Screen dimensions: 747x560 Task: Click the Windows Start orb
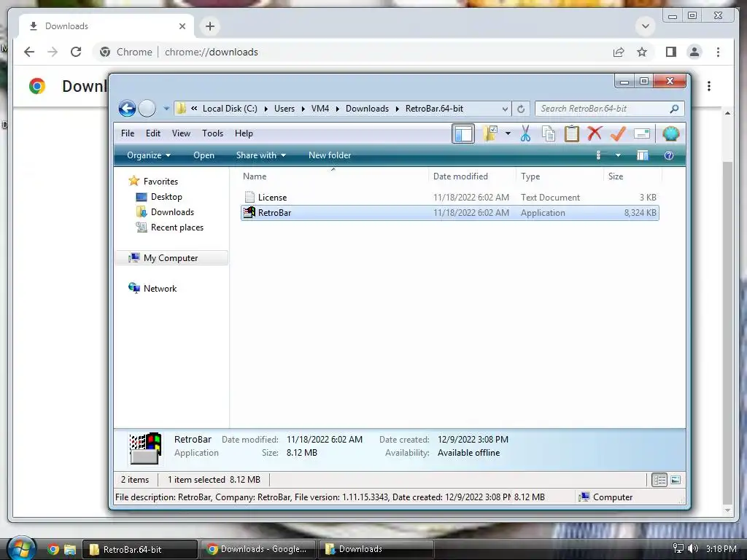coord(21,548)
